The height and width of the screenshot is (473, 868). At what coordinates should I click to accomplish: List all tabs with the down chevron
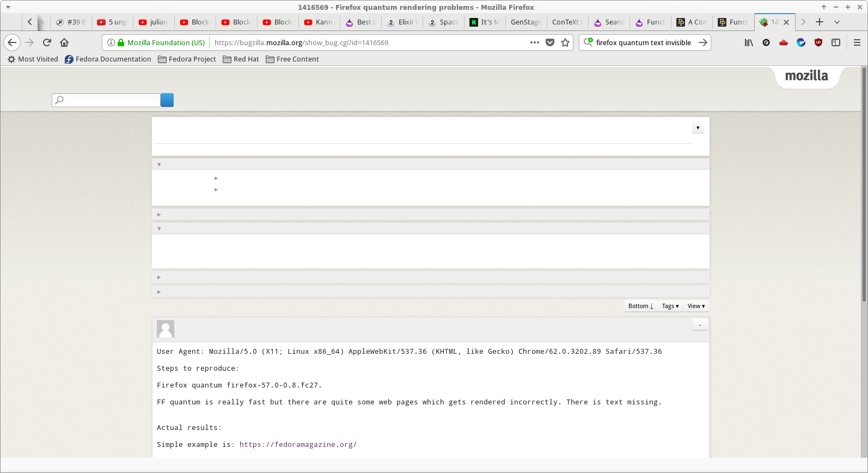tap(837, 22)
